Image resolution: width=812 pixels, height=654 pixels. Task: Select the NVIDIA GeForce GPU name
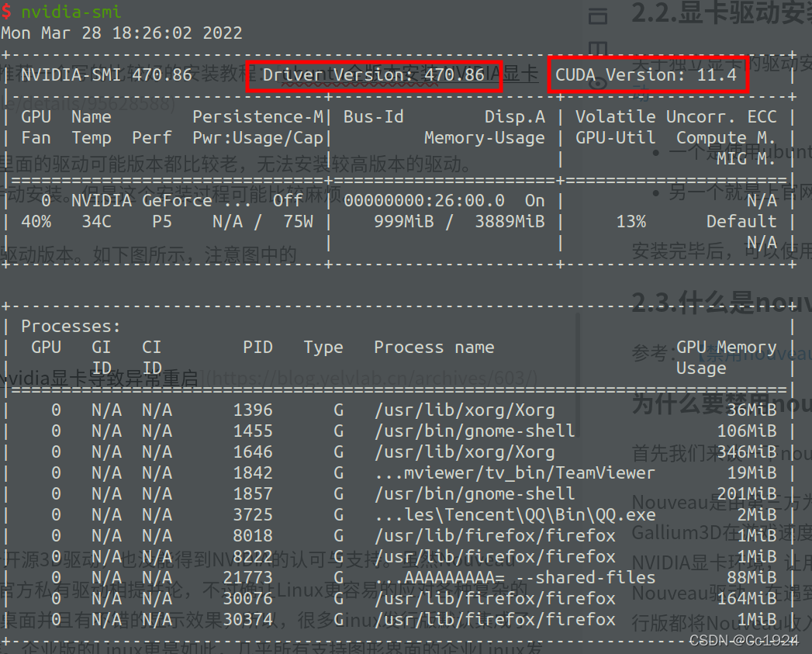click(161, 201)
